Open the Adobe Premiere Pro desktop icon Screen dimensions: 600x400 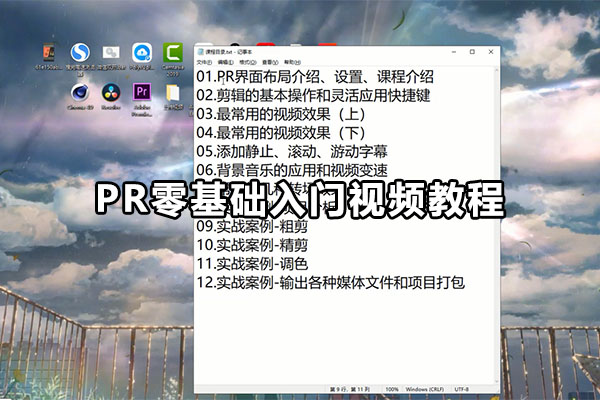[142, 92]
